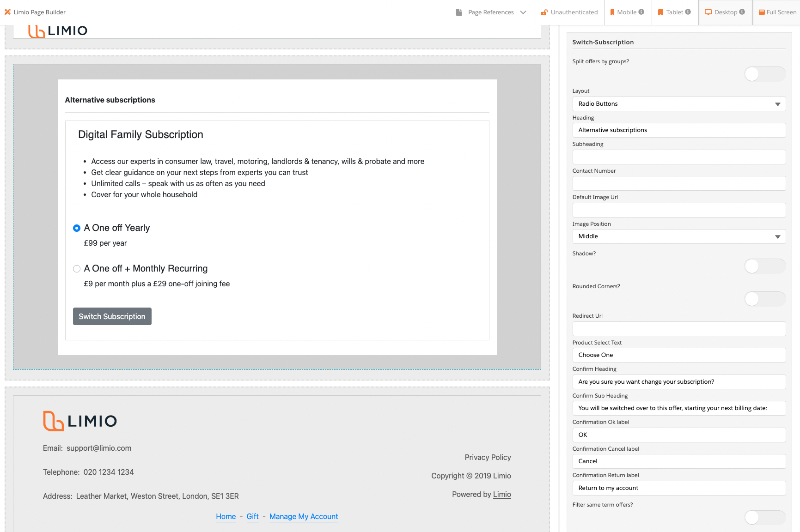Viewport: 800px width, 532px height.
Task: Click the orange Limio logo in footer
Action: [x=53, y=421]
